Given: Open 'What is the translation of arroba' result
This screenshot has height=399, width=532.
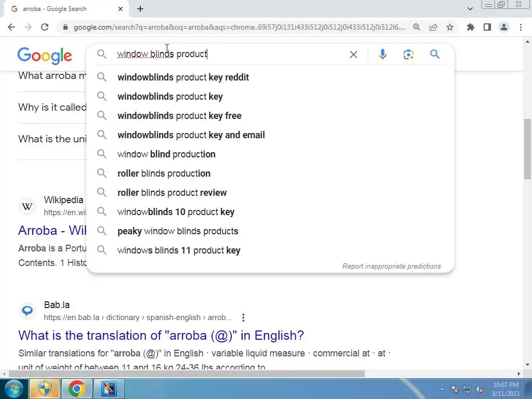Looking at the screenshot, I should [x=161, y=335].
